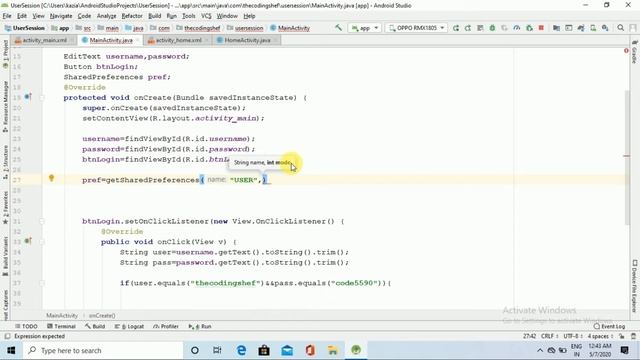The width and height of the screenshot is (640, 360).
Task: Click the Windows Start button
Action: [x=11, y=350]
